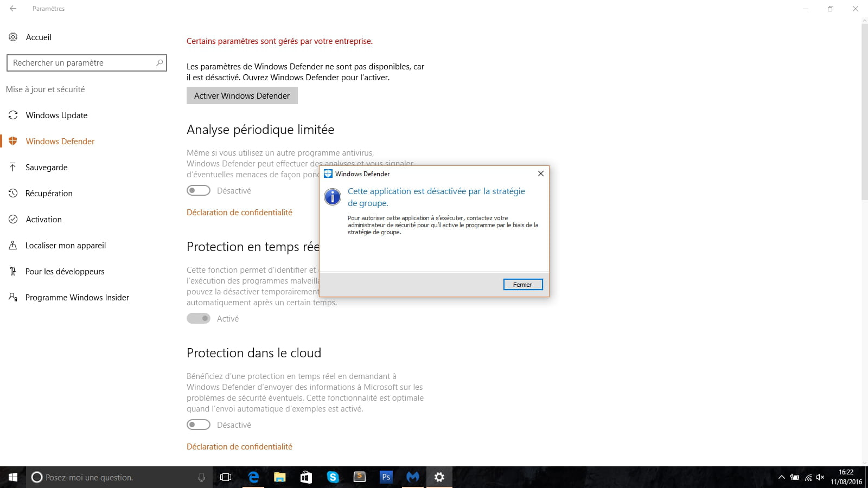Select the Windows Defender shield in the sidebar

click(x=13, y=142)
